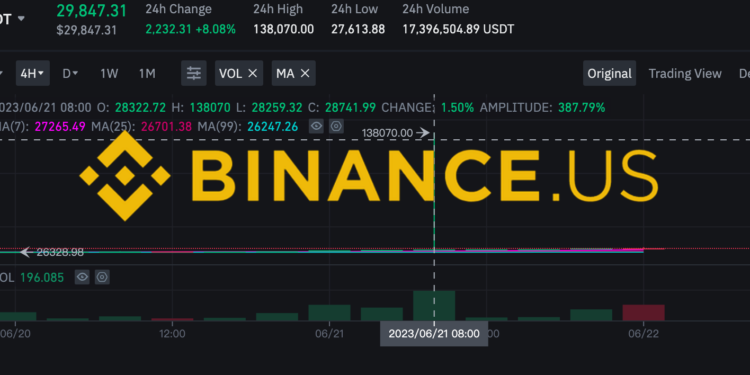
Task: Click the 24h High value 138,070.00
Action: (284, 29)
